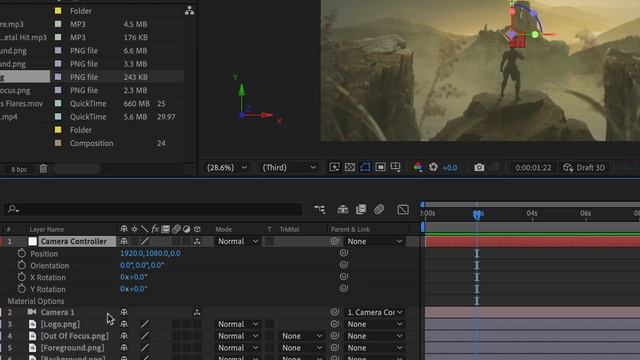The width and height of the screenshot is (640, 360).
Task: Open [Foreground.png] Mode Normal dropdown
Action: click(238, 348)
